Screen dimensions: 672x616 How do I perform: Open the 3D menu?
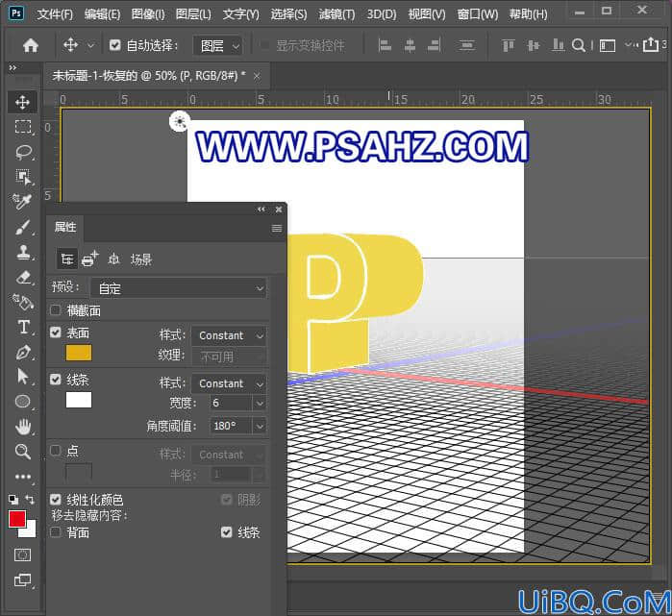click(x=381, y=14)
